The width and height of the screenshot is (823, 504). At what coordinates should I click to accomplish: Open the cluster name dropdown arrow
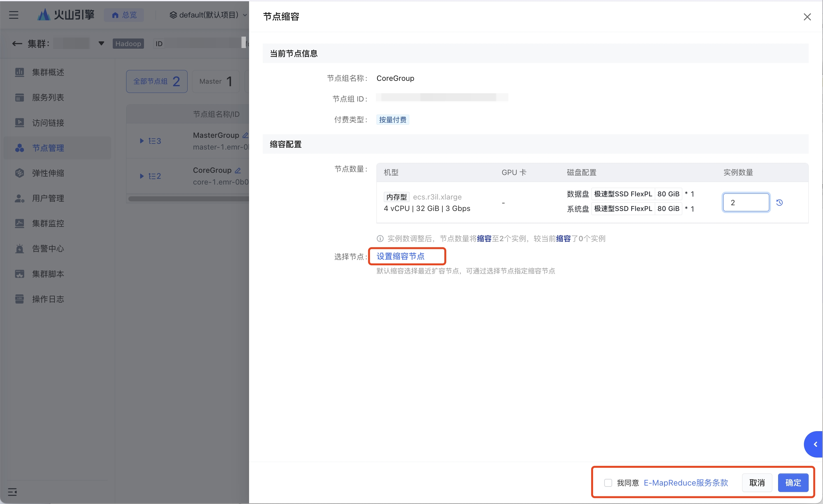pyautogui.click(x=101, y=43)
